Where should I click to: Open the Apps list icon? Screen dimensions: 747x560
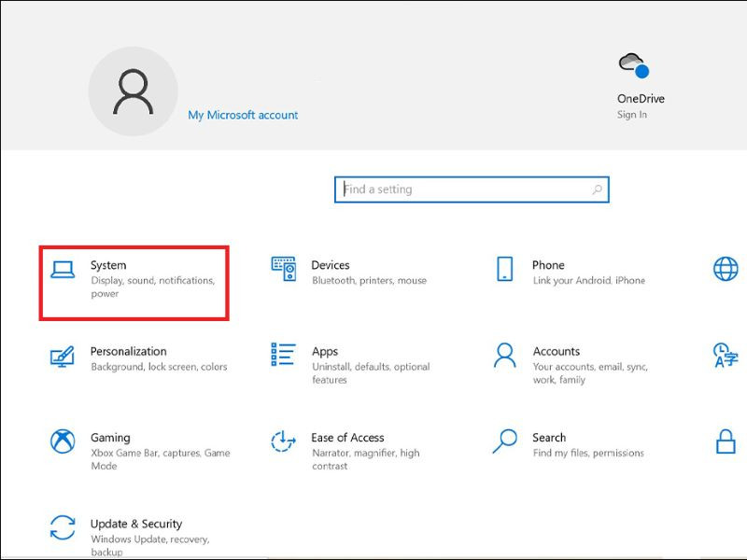[284, 355]
